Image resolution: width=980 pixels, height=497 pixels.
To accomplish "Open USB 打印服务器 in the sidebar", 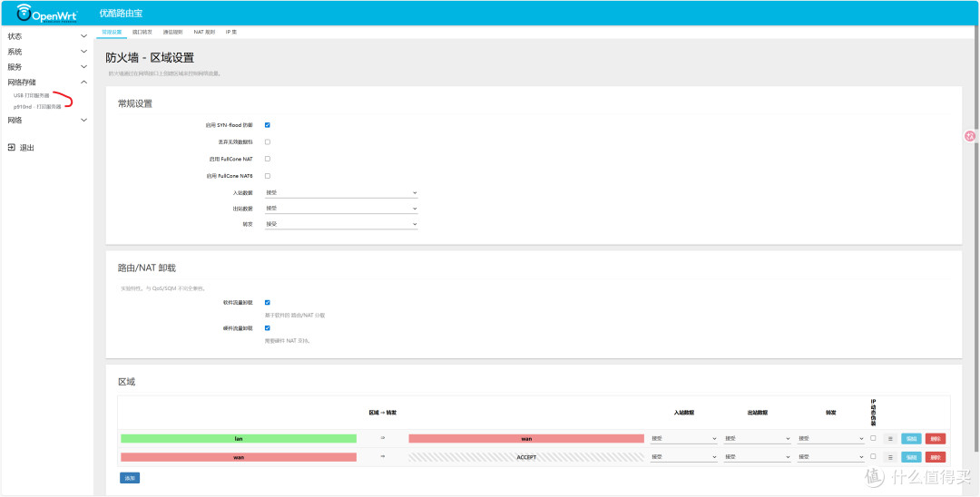I will coord(31,95).
